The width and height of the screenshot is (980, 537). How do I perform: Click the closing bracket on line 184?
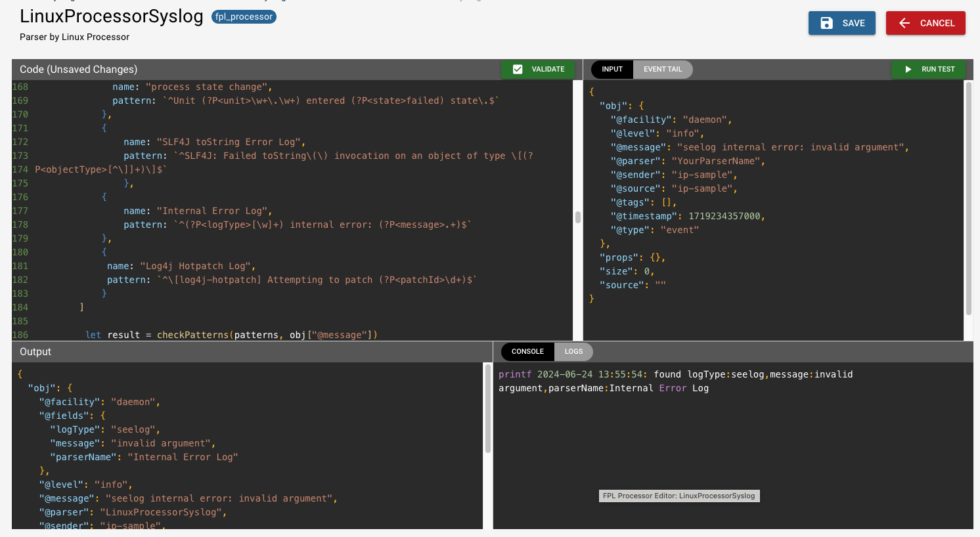point(81,307)
